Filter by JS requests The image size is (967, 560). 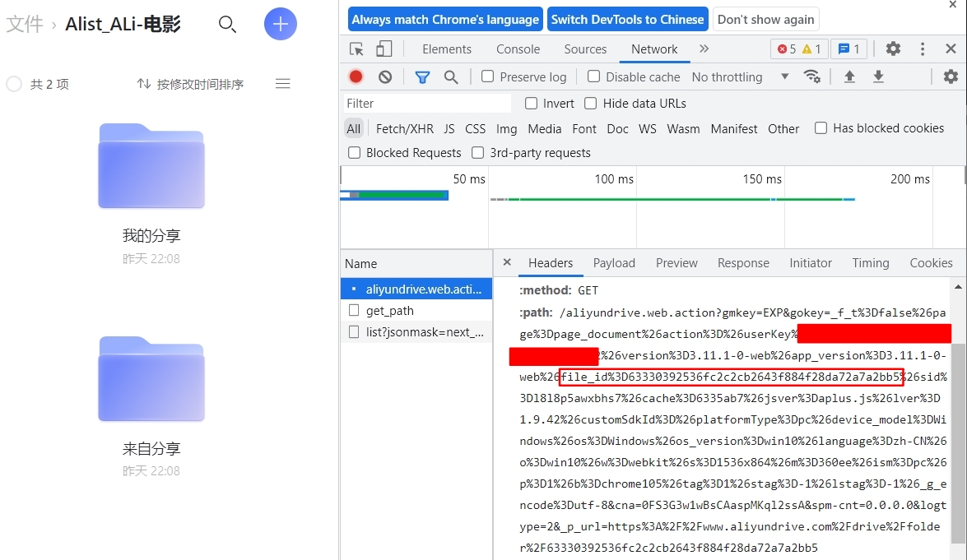[449, 129]
